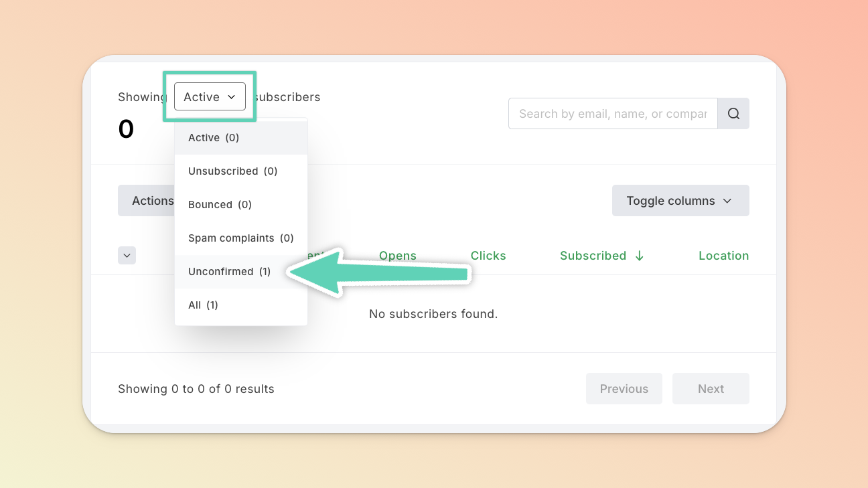Click the chevron inside the Toggle columns button

pos(727,201)
